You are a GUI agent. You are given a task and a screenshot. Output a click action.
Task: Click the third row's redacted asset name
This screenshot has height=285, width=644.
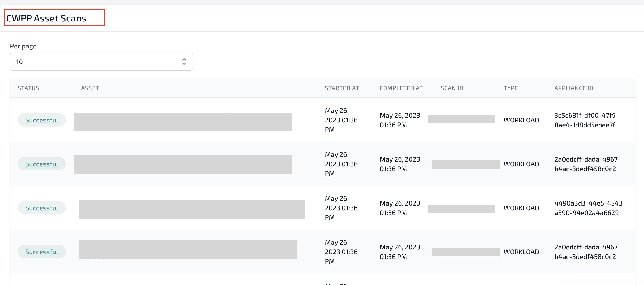(192, 209)
